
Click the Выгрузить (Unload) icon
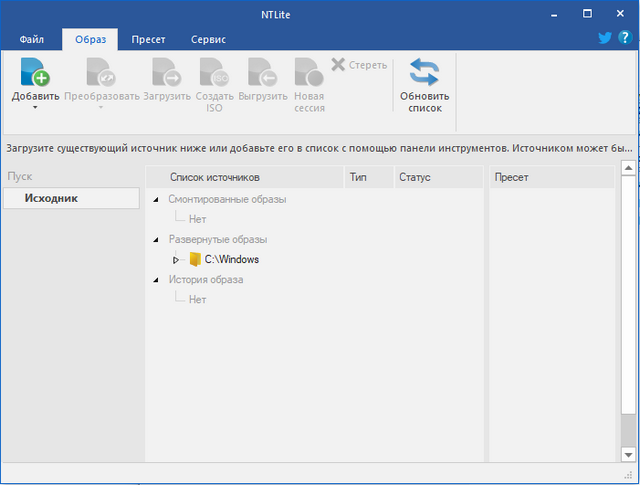point(262,73)
